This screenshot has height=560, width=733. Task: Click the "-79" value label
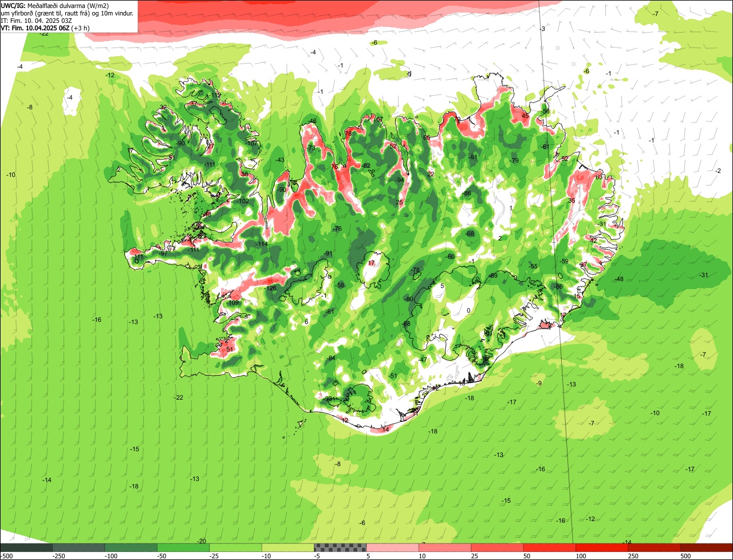(x=514, y=160)
